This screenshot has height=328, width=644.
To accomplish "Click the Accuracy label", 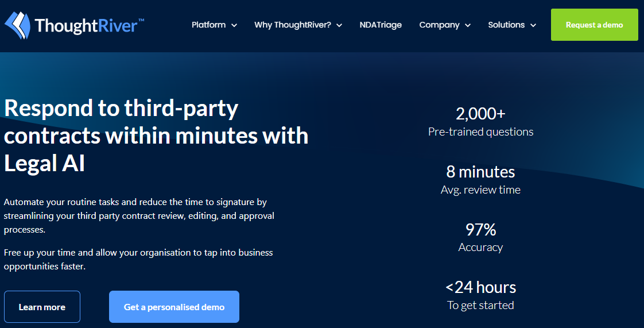I will 480,248.
